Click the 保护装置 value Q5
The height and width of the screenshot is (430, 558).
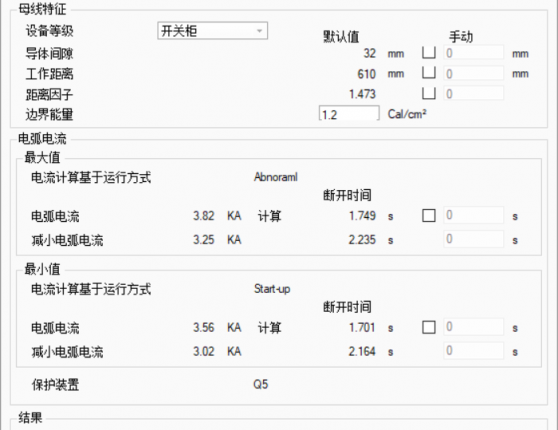tap(260, 384)
